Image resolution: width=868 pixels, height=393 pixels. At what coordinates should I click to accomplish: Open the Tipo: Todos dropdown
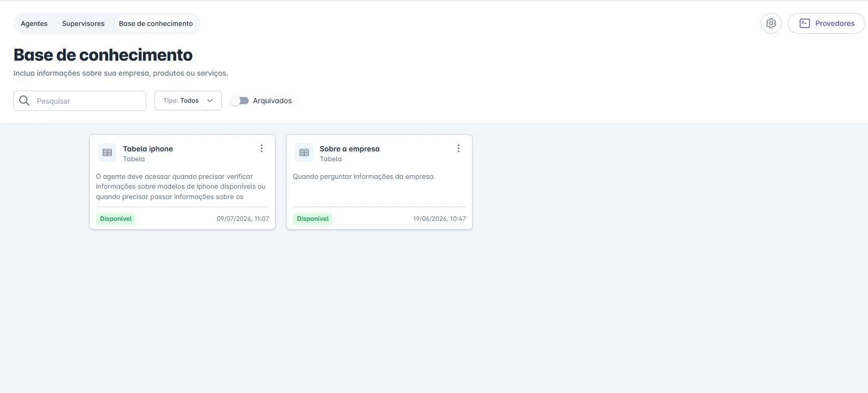(x=188, y=101)
